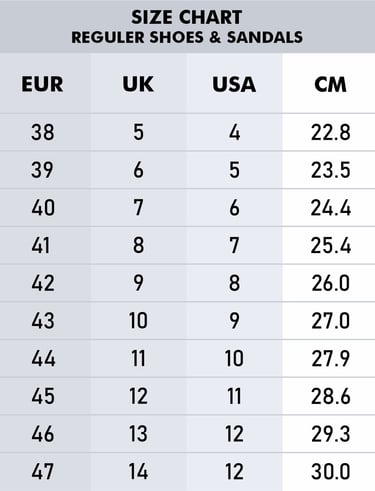
Task: Click the 24.4 centimeter value
Action: (x=330, y=207)
